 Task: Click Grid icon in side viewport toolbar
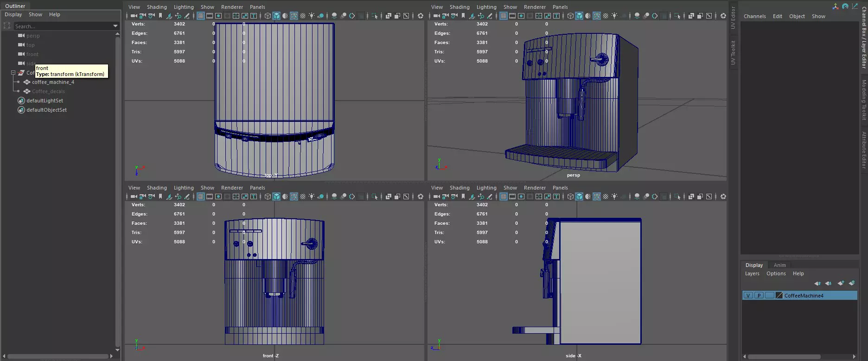(503, 196)
